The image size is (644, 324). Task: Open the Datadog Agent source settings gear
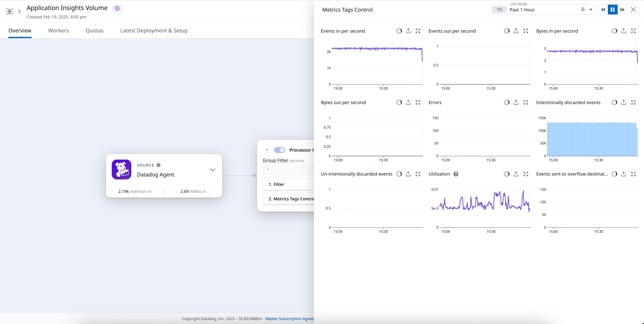point(158,165)
